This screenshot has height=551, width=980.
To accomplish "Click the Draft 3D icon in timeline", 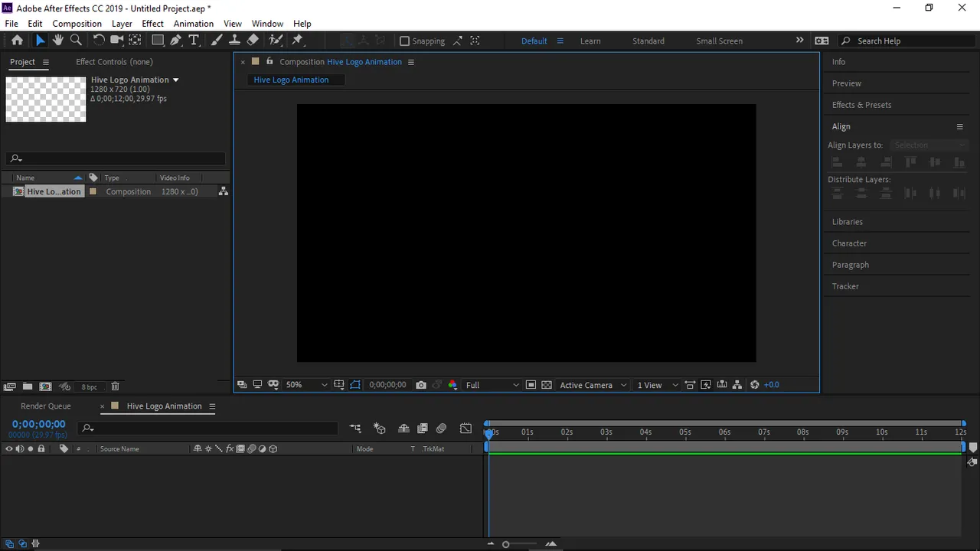I will coord(380,429).
